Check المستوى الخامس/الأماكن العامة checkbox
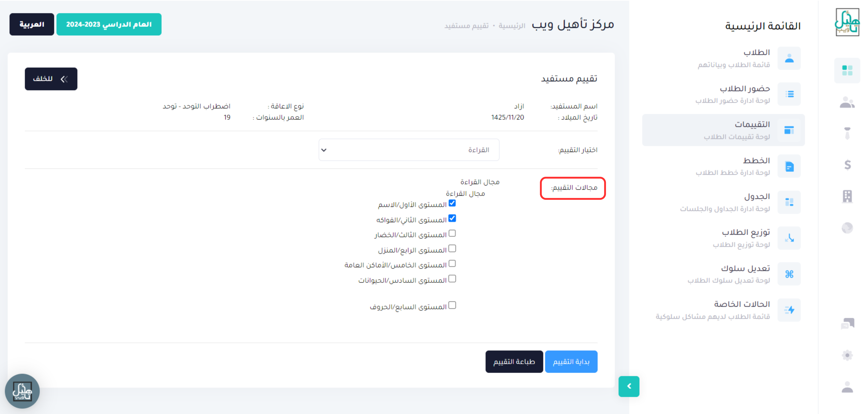The width and height of the screenshot is (868, 414). click(x=452, y=264)
